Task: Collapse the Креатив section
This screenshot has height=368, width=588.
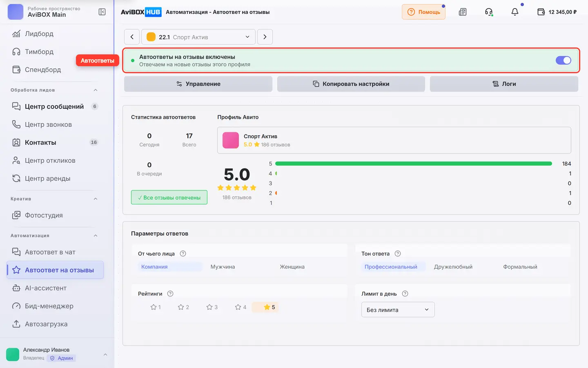Action: pyautogui.click(x=96, y=199)
